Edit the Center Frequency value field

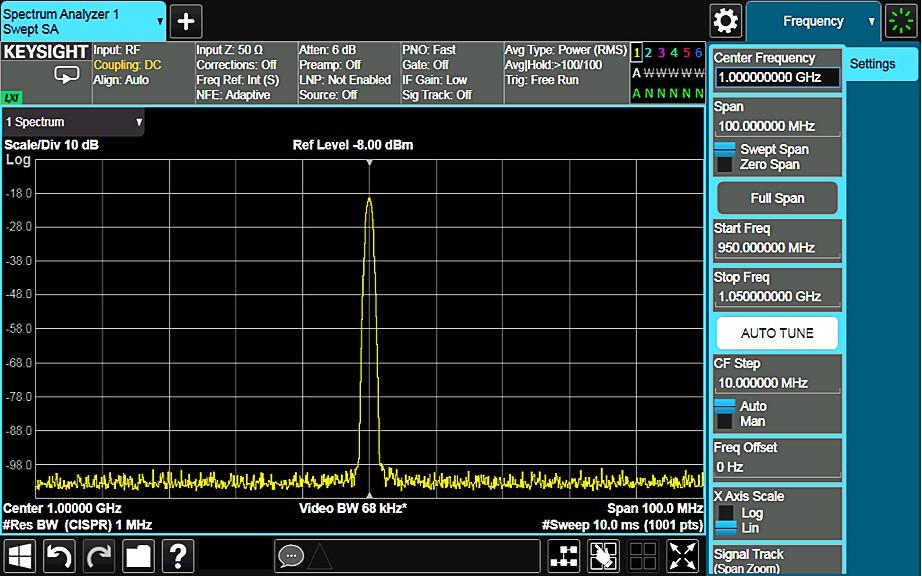click(776, 75)
